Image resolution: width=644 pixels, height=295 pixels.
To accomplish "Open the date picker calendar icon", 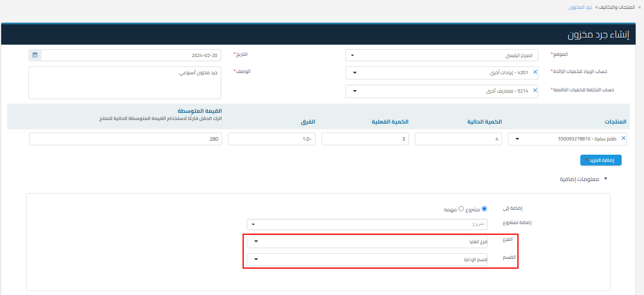I will point(35,55).
